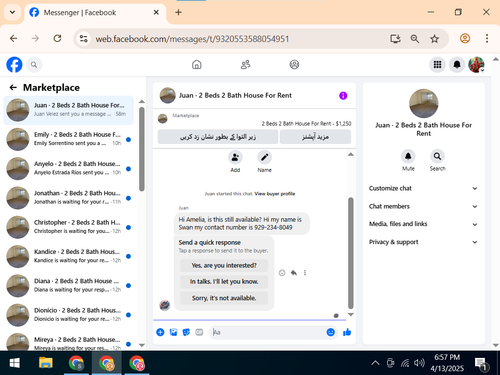Screen dimensions: 500x375
Task: Open the notifications bell in Facebook header
Action: tap(457, 64)
